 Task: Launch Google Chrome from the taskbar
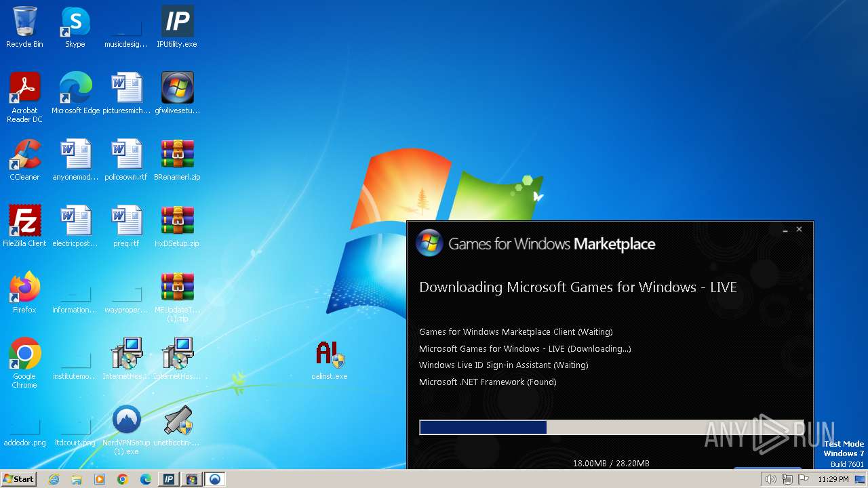click(123, 479)
